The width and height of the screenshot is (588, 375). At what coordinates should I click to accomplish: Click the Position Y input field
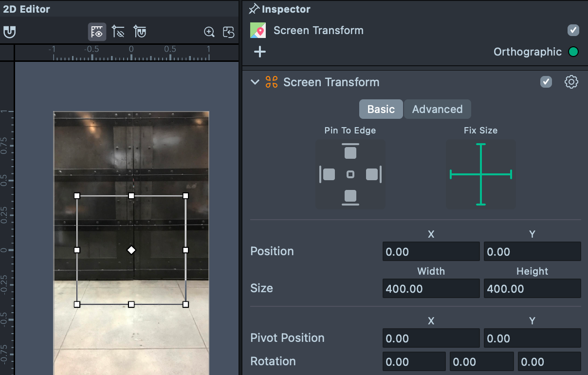click(x=532, y=252)
